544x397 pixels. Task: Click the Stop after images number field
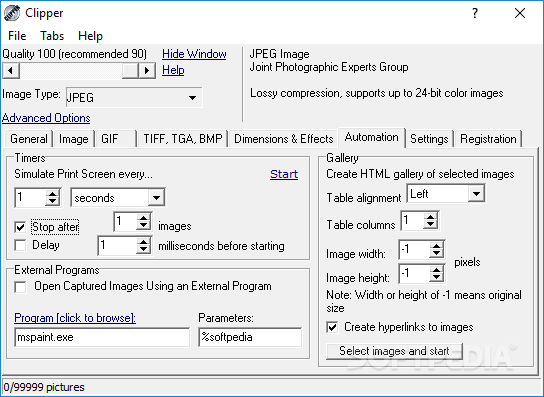126,222
